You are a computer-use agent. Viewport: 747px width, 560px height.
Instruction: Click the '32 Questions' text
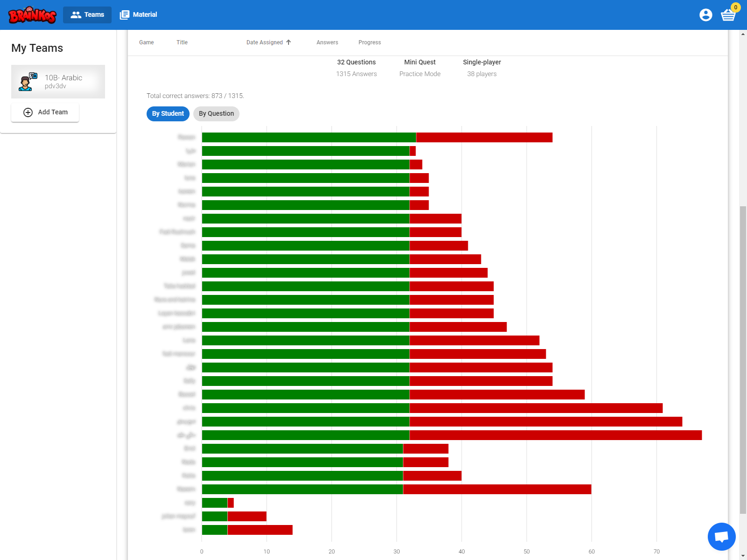[356, 63]
